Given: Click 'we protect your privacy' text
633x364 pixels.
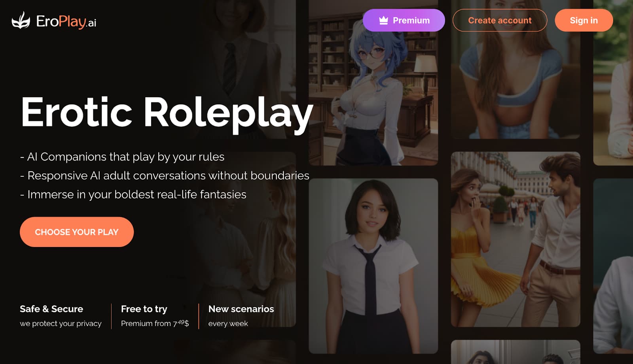Looking at the screenshot, I should pyautogui.click(x=61, y=324).
